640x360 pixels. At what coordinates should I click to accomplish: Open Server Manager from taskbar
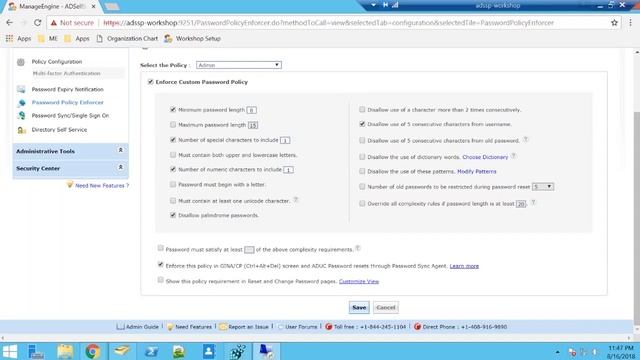[x=36, y=351]
